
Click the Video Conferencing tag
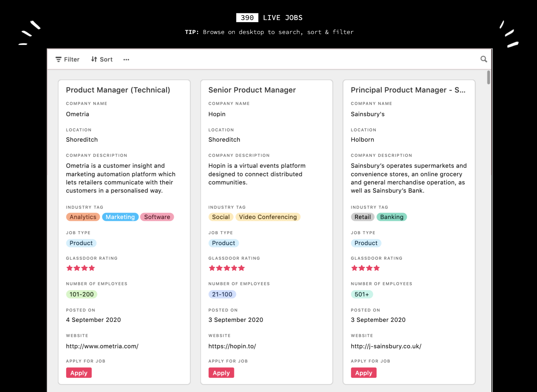[268, 217]
